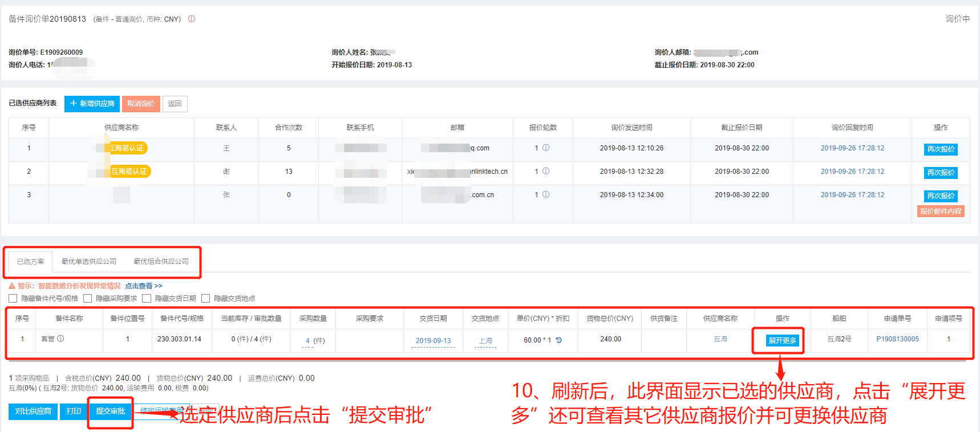Click the 询价回复时间 column header
Screen dimensions: 980x432
click(852, 128)
